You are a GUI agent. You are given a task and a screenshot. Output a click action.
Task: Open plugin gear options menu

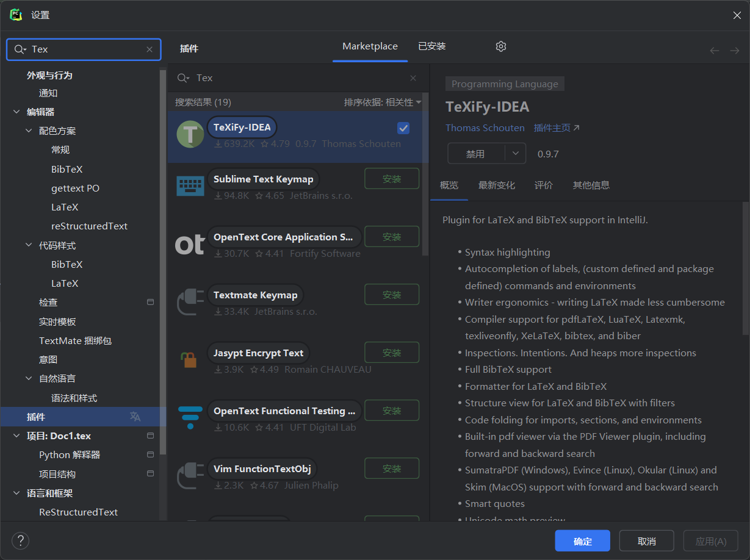(x=501, y=46)
